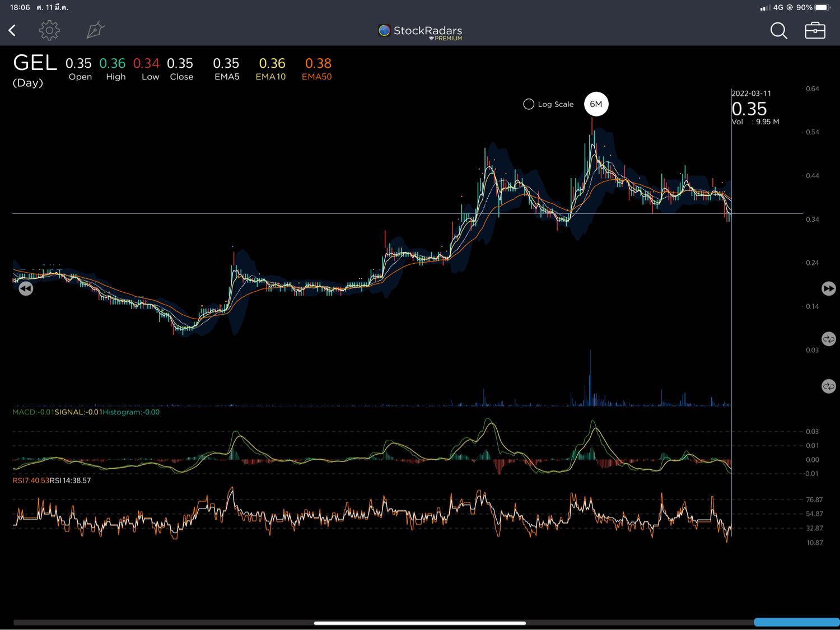The height and width of the screenshot is (630, 840).
Task: Tap the 76.87 RSI axis label
Action: (x=814, y=500)
